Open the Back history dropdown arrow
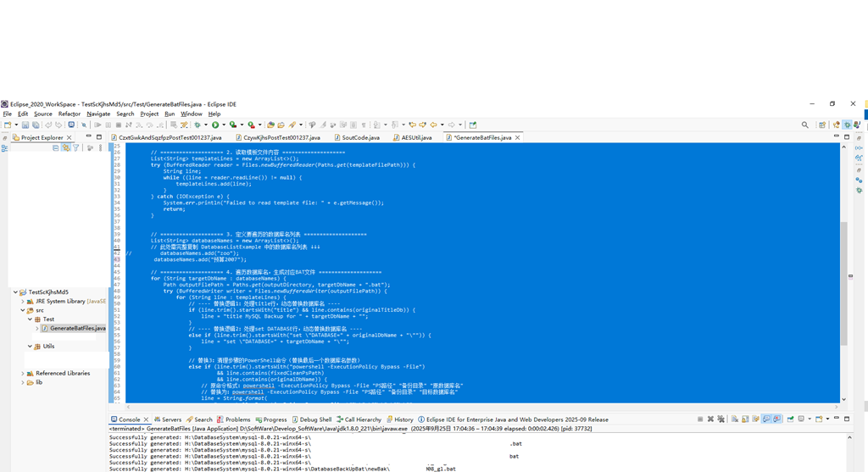 tap(442, 125)
